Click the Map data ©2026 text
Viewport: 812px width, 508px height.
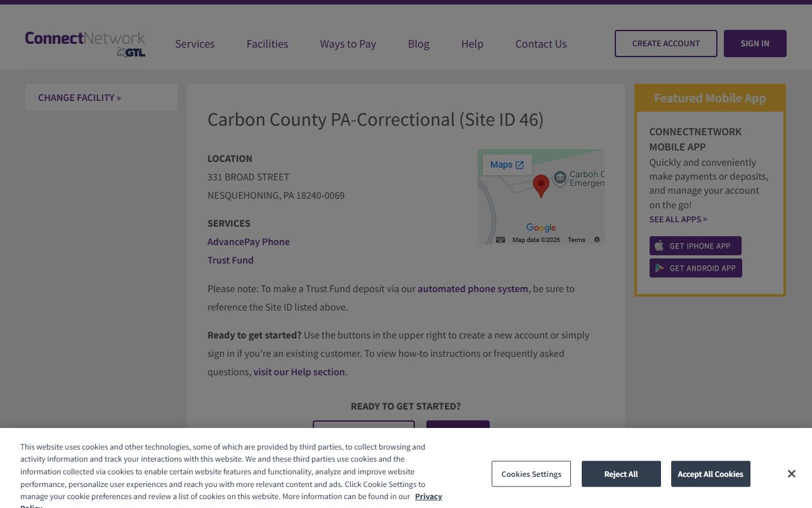point(536,239)
